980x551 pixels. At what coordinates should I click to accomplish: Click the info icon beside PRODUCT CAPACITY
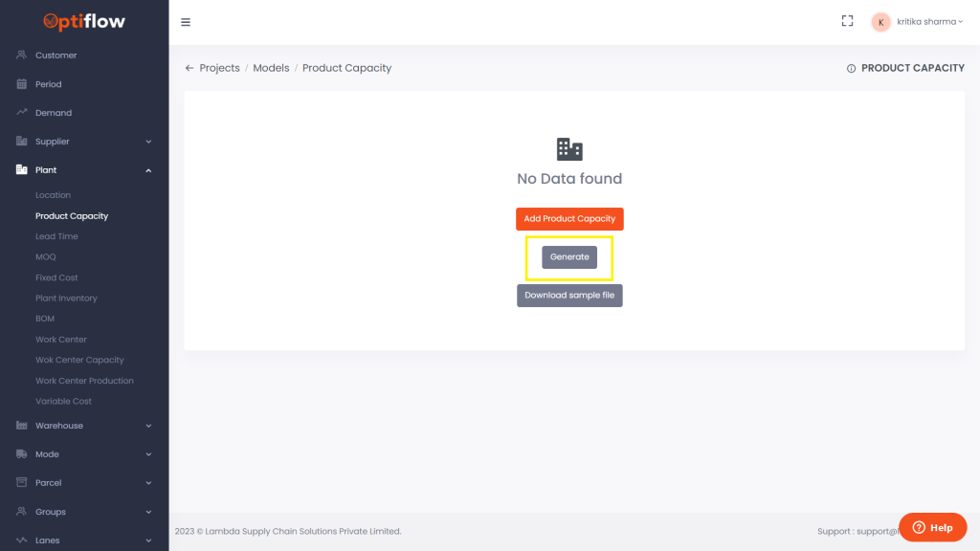pyautogui.click(x=851, y=69)
